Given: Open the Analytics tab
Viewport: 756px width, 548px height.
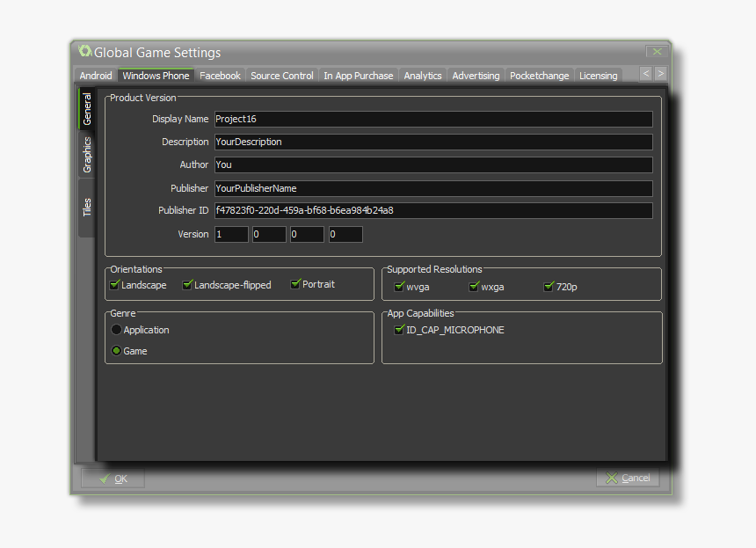Looking at the screenshot, I should click(423, 76).
